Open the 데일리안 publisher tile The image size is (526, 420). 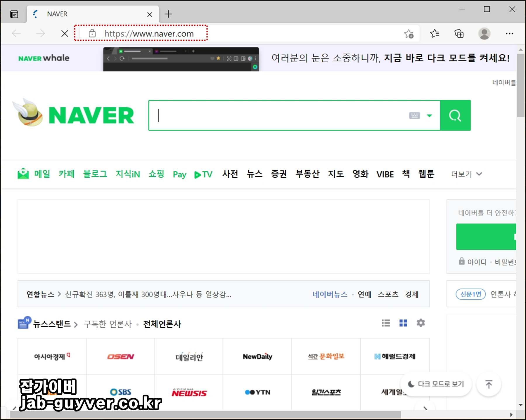coord(189,357)
